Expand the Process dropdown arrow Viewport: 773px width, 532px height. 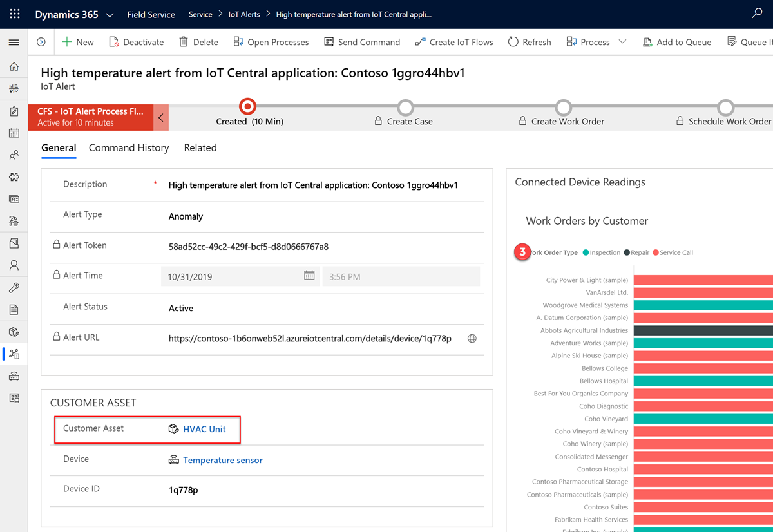point(622,42)
